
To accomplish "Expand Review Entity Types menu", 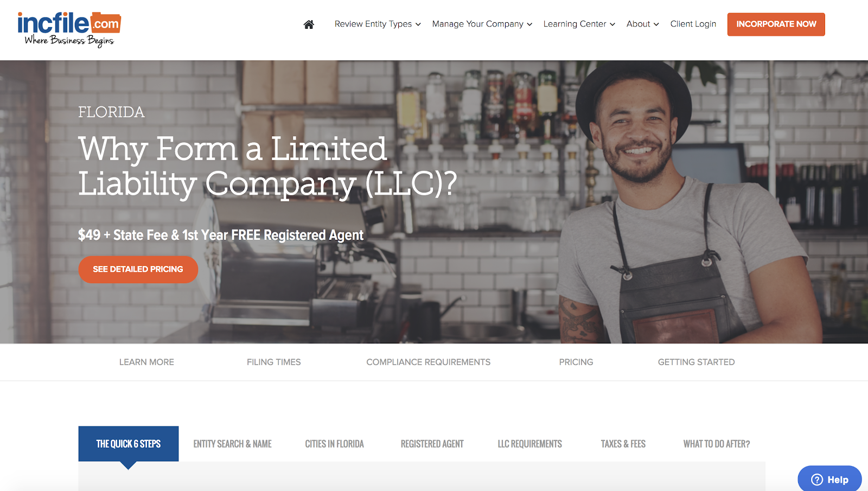I will click(378, 24).
